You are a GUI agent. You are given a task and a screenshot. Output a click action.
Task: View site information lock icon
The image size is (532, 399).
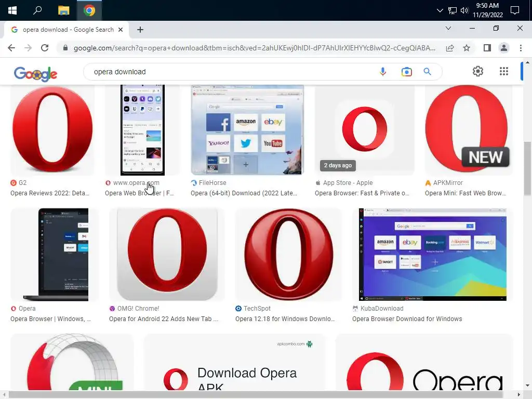click(65, 48)
